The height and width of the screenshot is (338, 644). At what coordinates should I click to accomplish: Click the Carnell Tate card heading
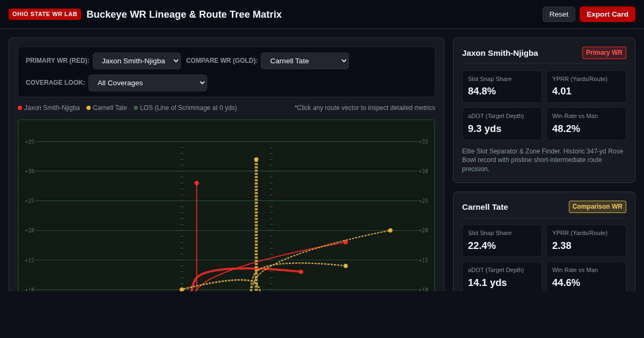click(x=485, y=207)
